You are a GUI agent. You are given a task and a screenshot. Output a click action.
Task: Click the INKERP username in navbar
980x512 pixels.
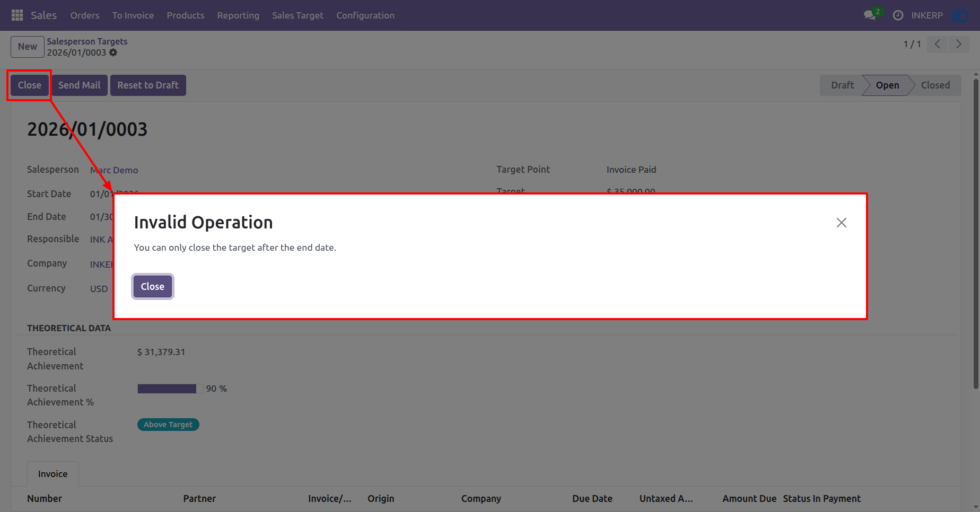pos(927,15)
